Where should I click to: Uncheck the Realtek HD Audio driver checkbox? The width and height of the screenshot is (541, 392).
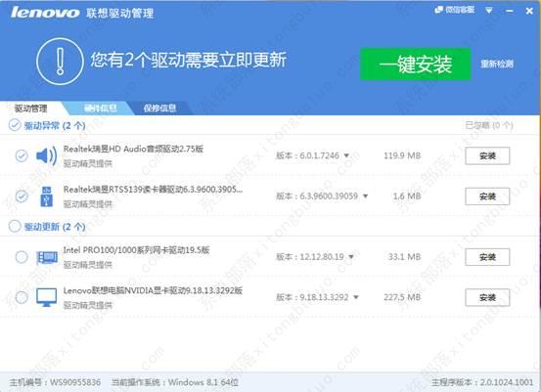(x=22, y=155)
